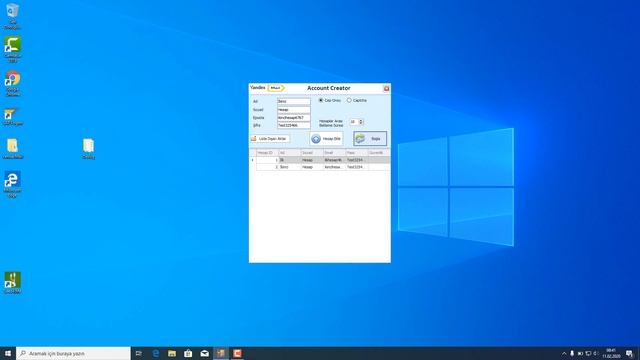Open Google Chrome desktop shortcut
The width and height of the screenshot is (640, 360).
(x=12, y=84)
